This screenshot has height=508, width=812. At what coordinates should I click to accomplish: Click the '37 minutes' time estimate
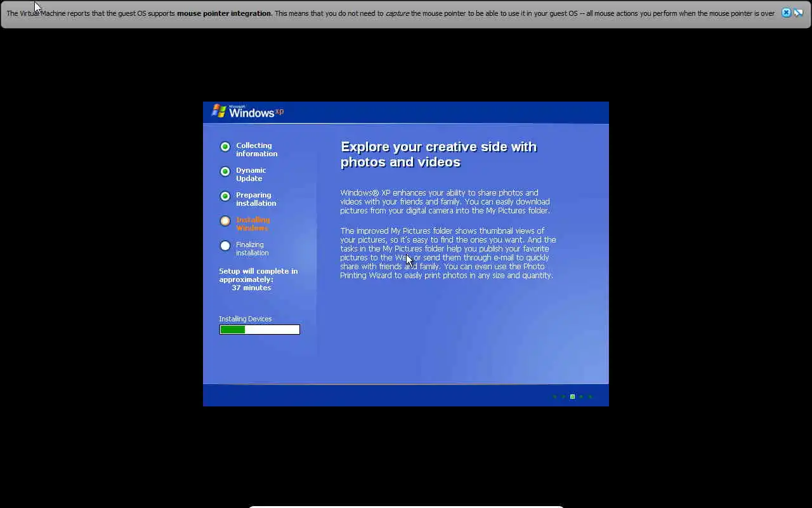(251, 288)
